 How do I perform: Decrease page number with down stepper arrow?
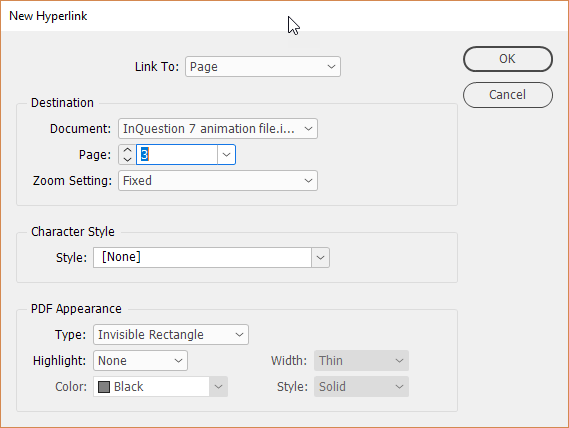(127, 159)
